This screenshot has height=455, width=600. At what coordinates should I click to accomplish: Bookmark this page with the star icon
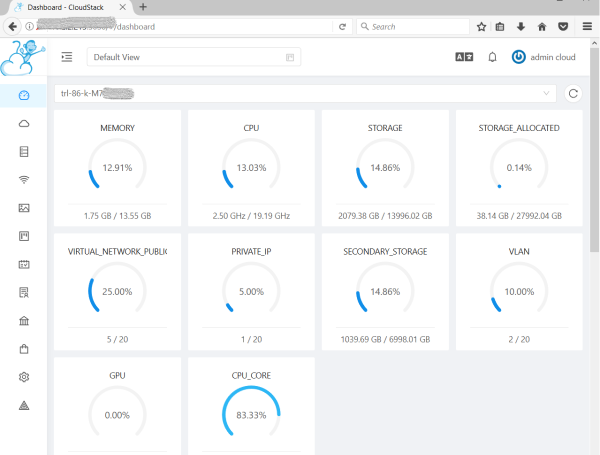click(x=481, y=27)
